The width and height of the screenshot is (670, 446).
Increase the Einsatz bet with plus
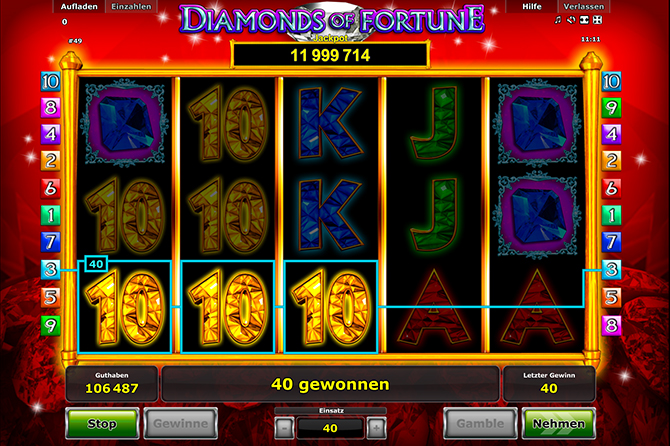[376, 428]
